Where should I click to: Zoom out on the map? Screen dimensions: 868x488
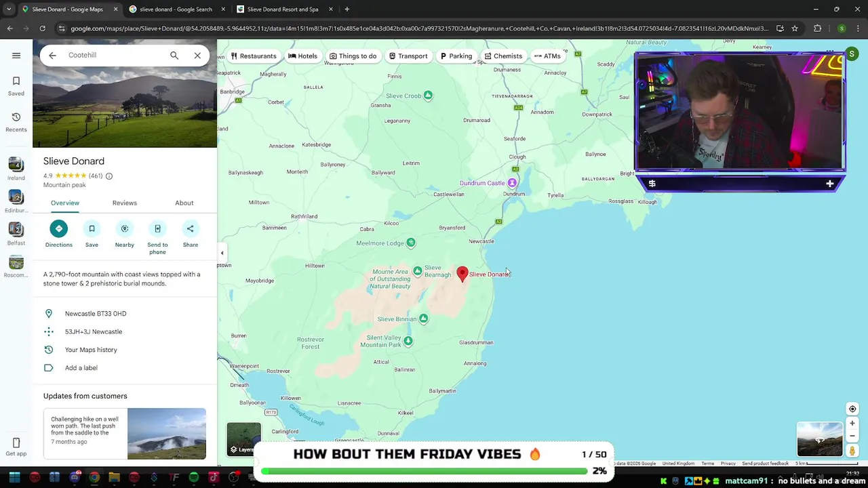[x=852, y=436]
